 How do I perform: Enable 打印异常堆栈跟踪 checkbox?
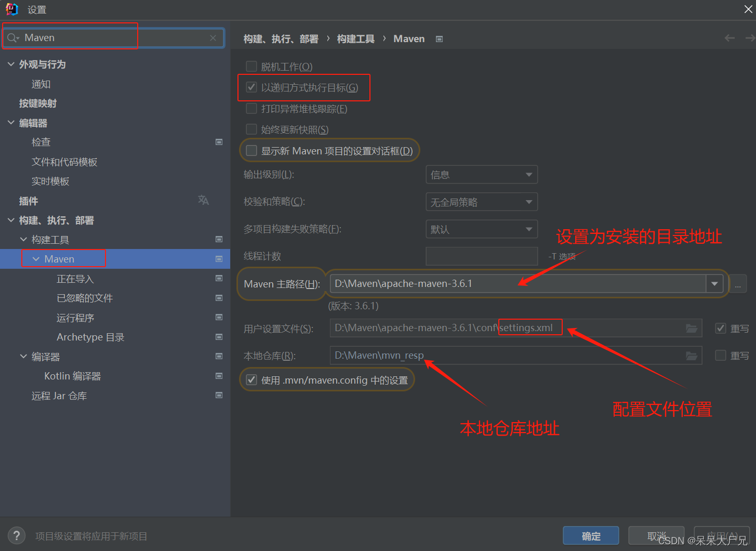point(251,108)
